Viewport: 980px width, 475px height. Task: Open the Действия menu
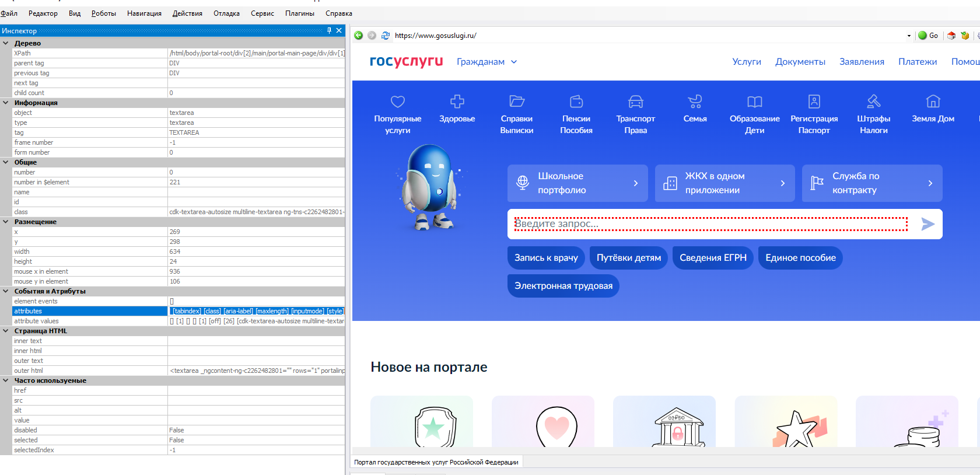pyautogui.click(x=187, y=13)
